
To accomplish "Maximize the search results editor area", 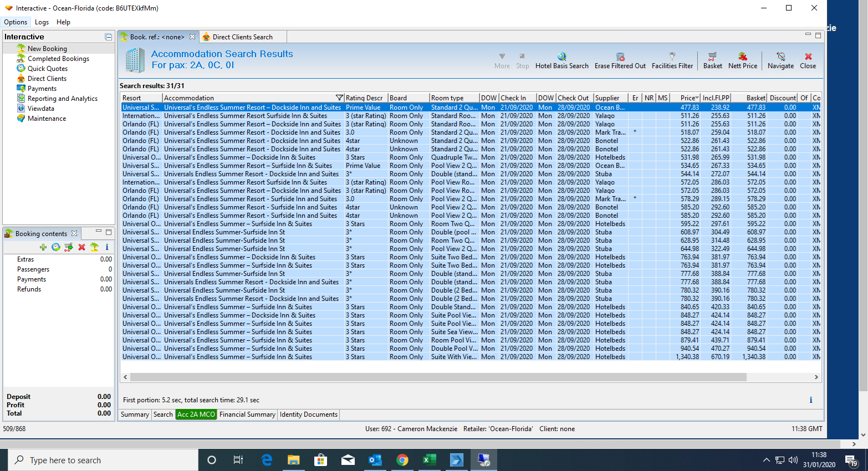I will (818, 35).
